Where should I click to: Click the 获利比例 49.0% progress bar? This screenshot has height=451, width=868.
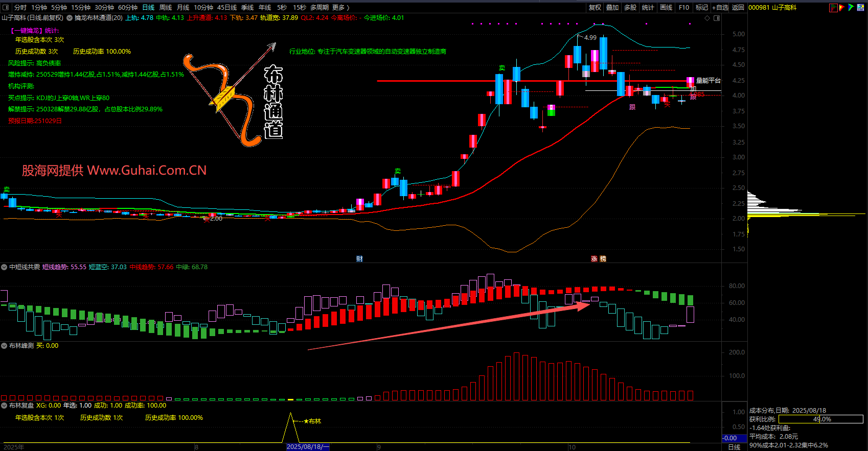(820, 419)
